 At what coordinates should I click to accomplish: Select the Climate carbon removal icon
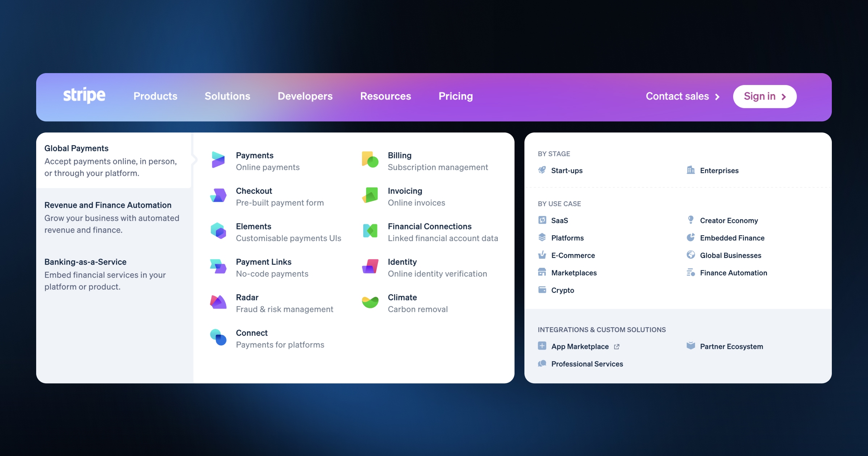click(370, 302)
